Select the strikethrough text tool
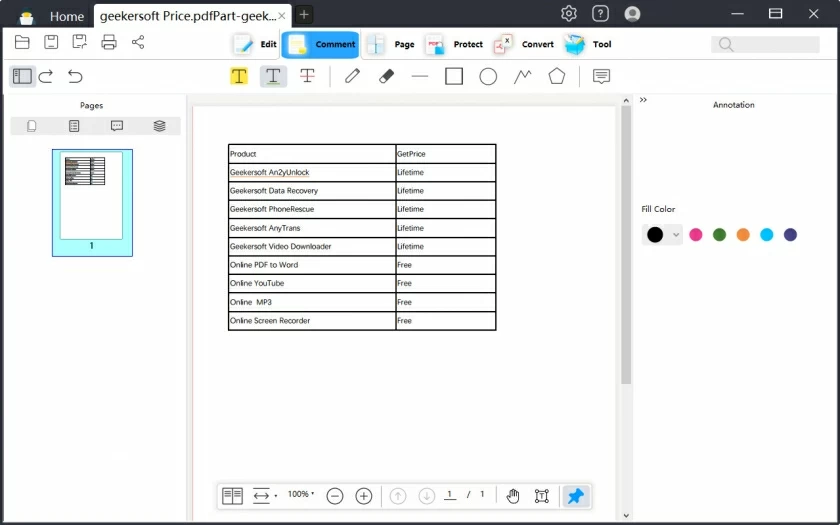The height and width of the screenshot is (525, 840). click(x=307, y=76)
